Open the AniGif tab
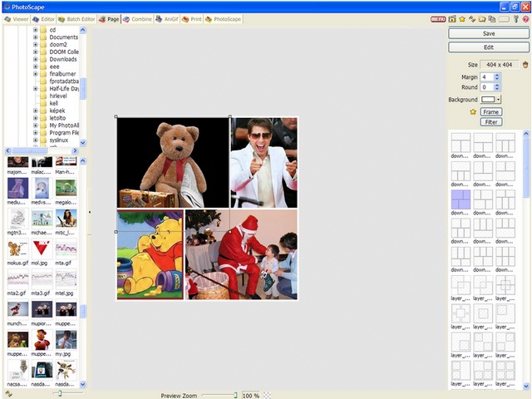This screenshot has width=532, height=399. pos(167,19)
